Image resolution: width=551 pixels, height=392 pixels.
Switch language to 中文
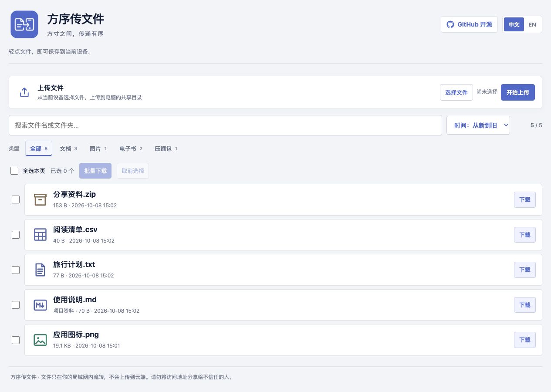point(514,24)
